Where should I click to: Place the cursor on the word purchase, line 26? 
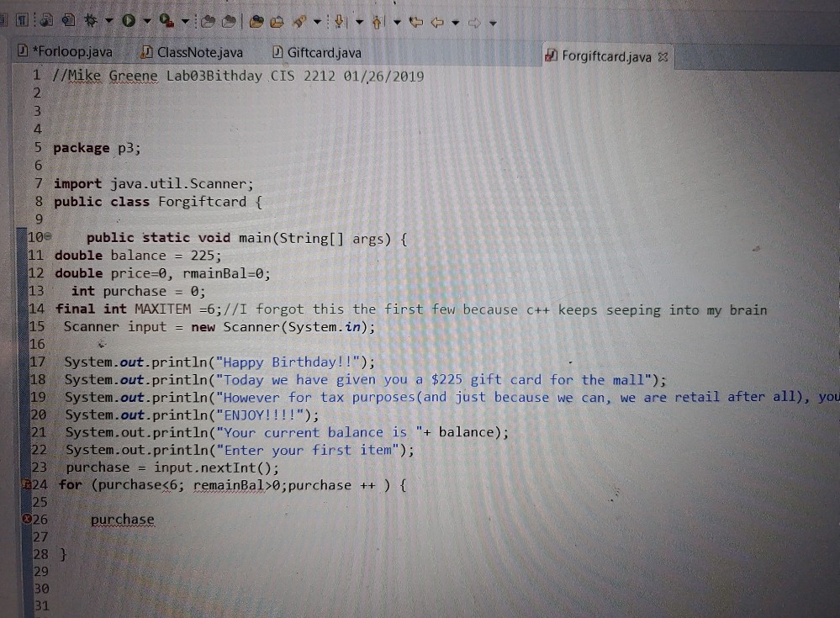tap(122, 519)
